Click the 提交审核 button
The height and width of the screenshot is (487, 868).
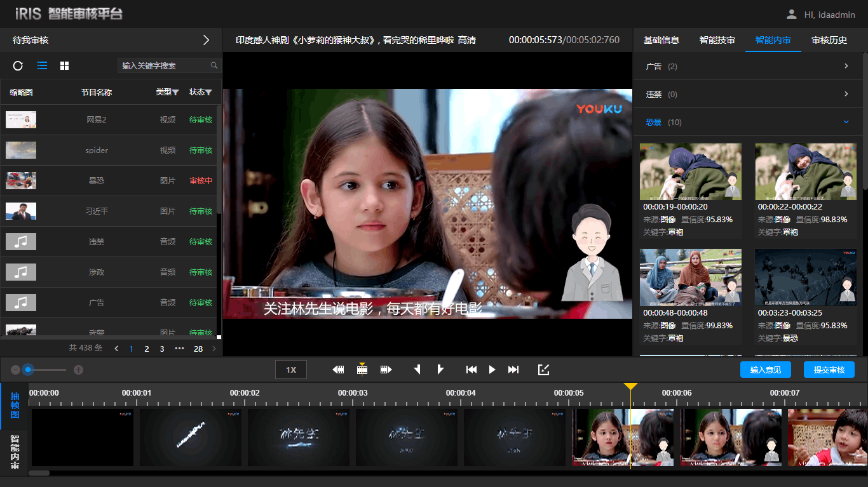coord(829,370)
